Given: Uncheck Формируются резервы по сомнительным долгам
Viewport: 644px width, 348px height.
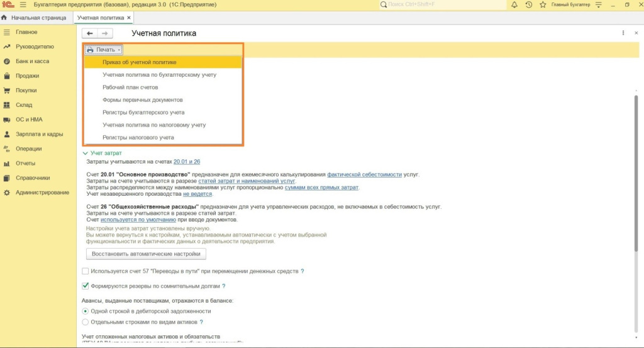Looking at the screenshot, I should (86, 286).
